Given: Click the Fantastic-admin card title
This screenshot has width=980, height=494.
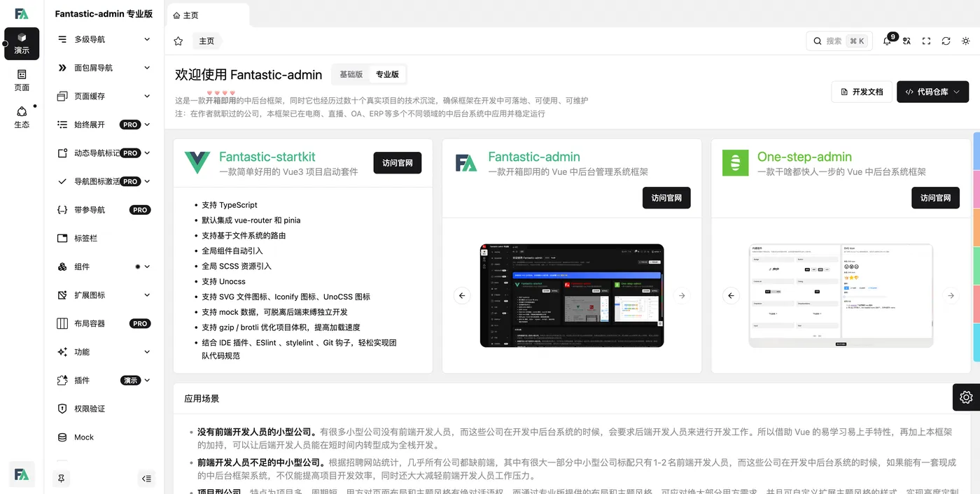Looking at the screenshot, I should point(534,157).
